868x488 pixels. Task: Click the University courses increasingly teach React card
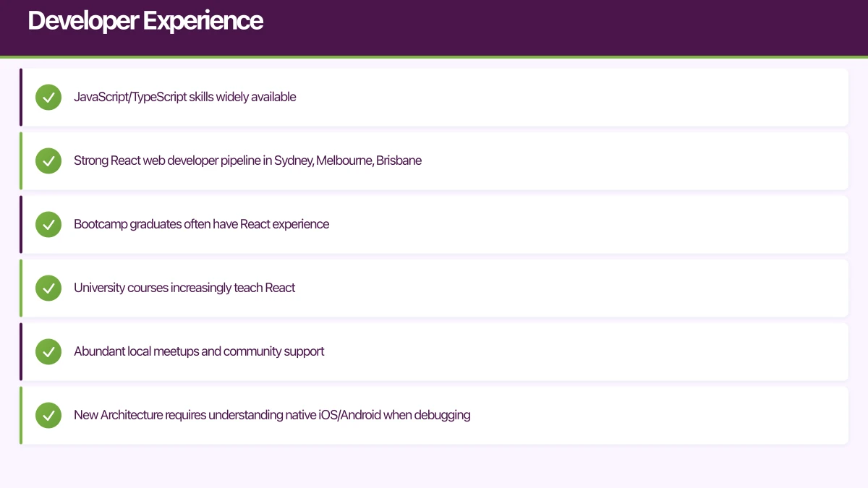pos(434,288)
